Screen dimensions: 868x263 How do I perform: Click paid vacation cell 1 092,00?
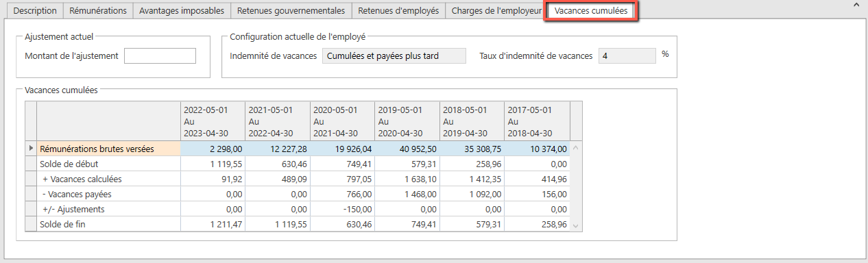pyautogui.click(x=472, y=194)
